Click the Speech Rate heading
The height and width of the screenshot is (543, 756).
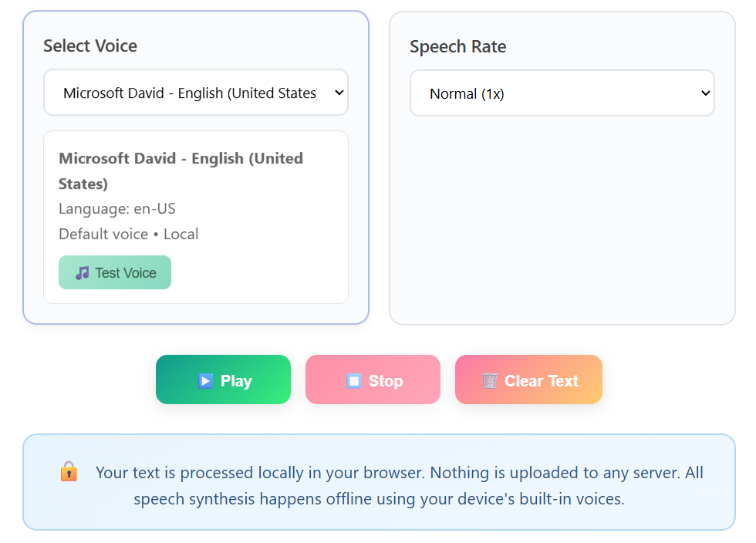pyautogui.click(x=457, y=47)
